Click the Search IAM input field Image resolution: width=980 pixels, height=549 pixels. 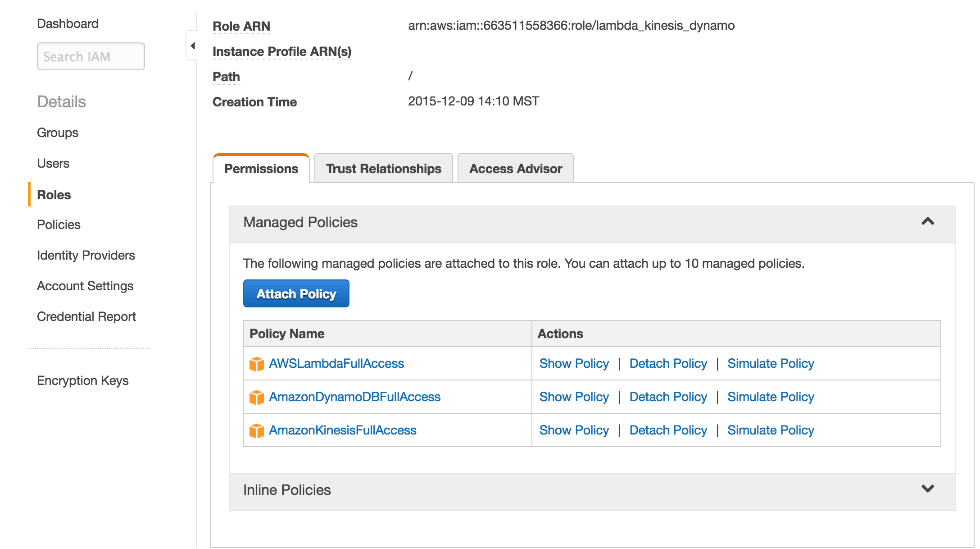pyautogui.click(x=91, y=56)
